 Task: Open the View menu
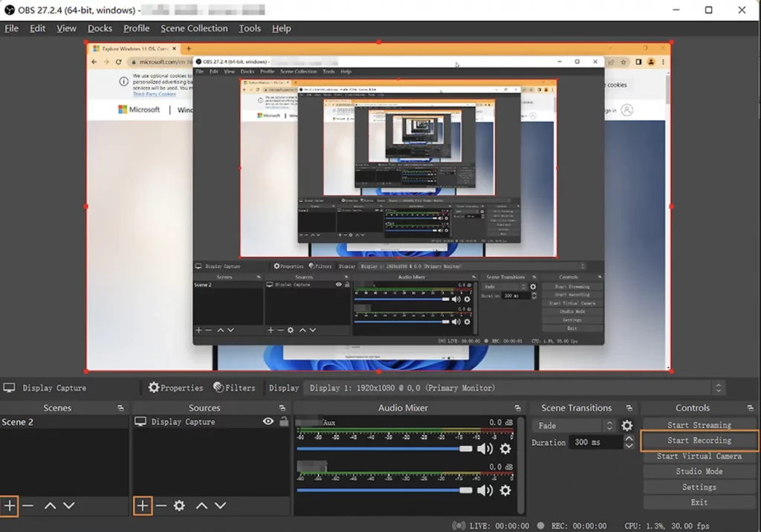[x=66, y=28]
